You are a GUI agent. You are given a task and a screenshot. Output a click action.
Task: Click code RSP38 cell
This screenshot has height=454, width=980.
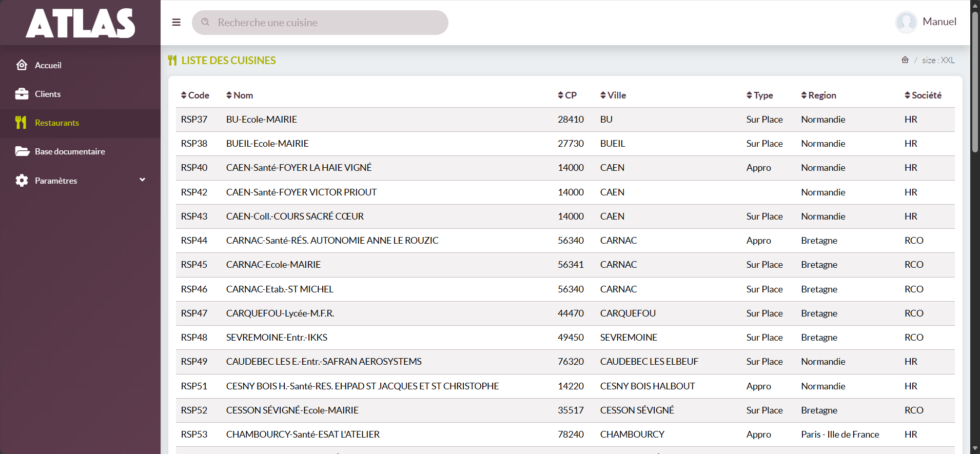194,144
